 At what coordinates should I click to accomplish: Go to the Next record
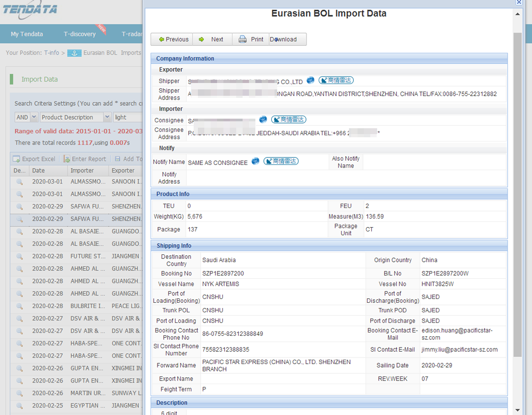(x=211, y=39)
